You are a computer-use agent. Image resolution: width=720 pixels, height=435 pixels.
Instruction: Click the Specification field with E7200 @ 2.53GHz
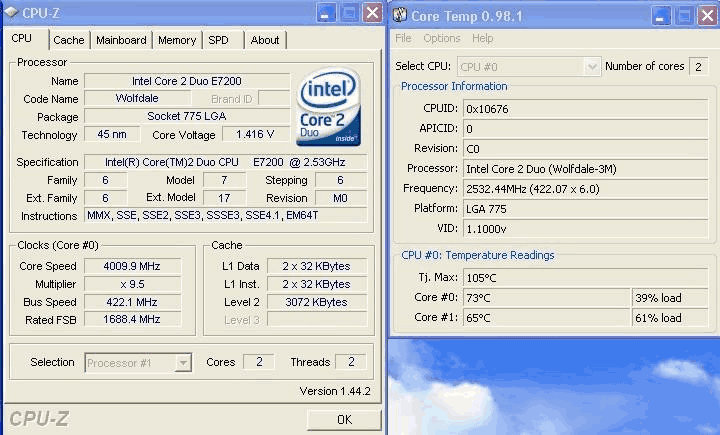[225, 162]
